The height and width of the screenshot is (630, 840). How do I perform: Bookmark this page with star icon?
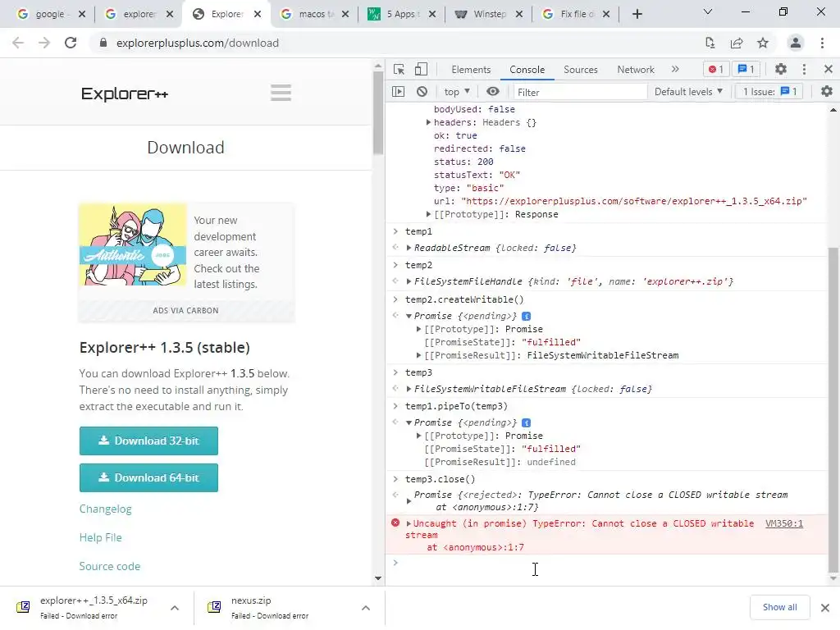[763, 43]
